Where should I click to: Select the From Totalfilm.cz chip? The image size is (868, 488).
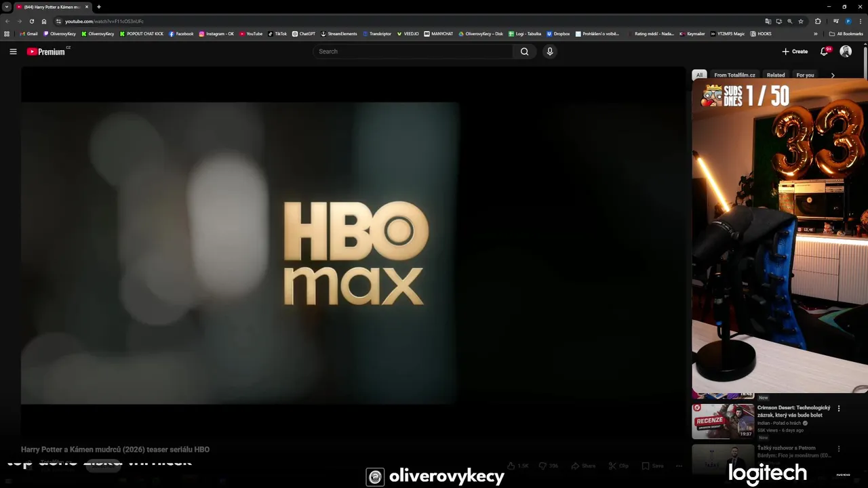[734, 75]
